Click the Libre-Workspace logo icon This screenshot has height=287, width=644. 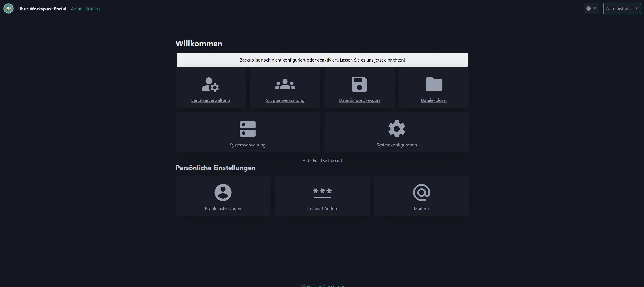coord(8,9)
